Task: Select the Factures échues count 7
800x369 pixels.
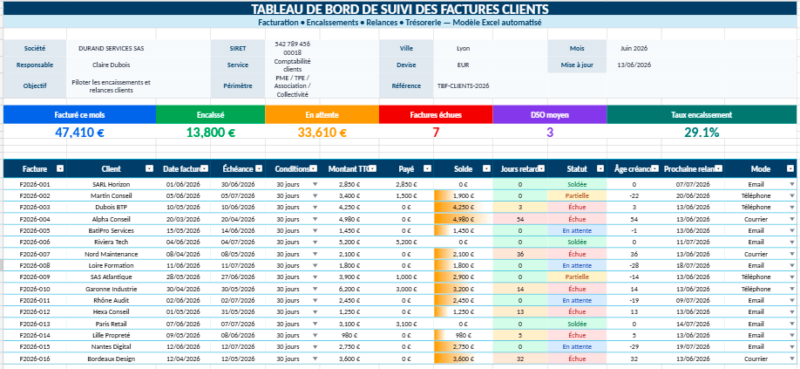Action: coord(436,133)
